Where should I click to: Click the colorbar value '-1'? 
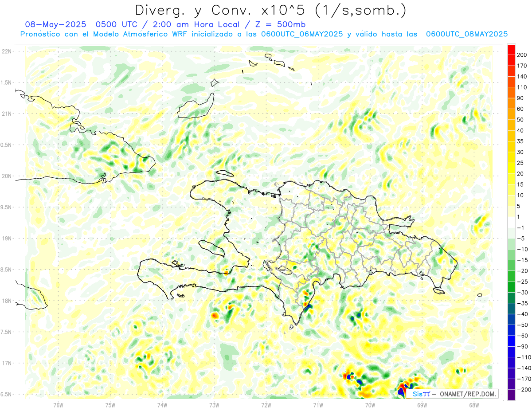(520, 227)
